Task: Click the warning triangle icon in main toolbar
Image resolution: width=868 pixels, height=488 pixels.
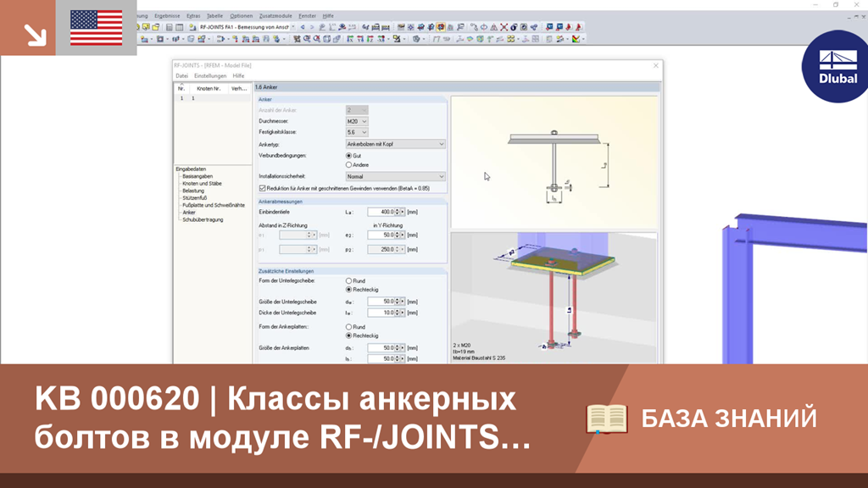Action: coord(494,26)
